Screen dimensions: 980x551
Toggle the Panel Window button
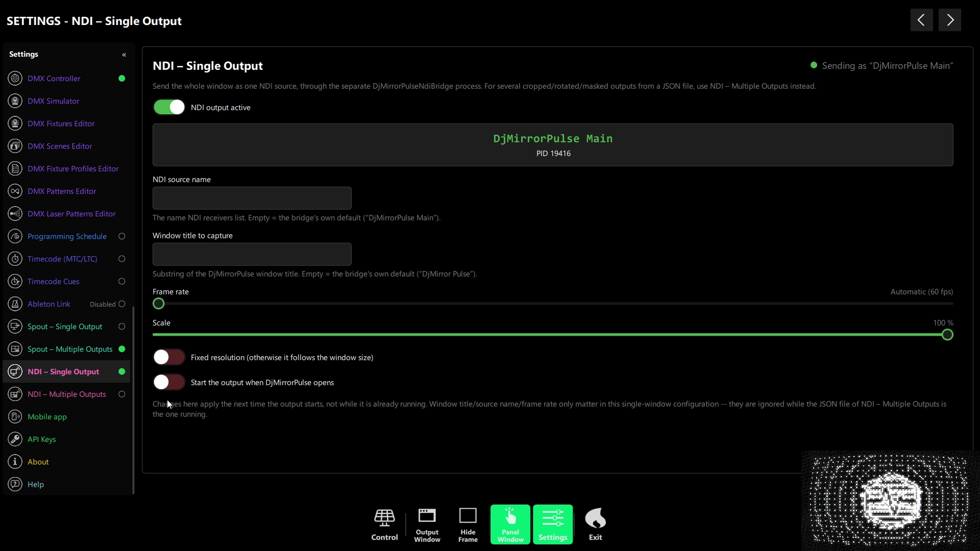pyautogui.click(x=510, y=524)
